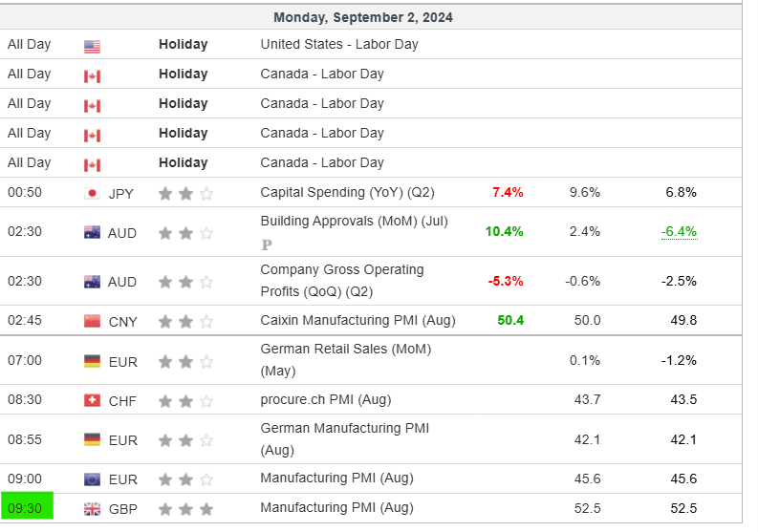The image size is (758, 532).
Task: Open the Caixin Manufacturing PMI (Aug) event
Action: tap(357, 320)
